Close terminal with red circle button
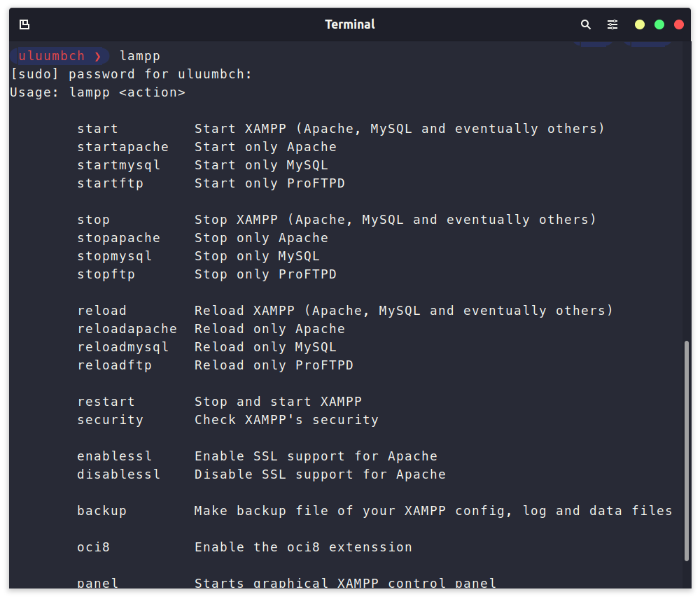This screenshot has width=700, height=599. tap(679, 24)
